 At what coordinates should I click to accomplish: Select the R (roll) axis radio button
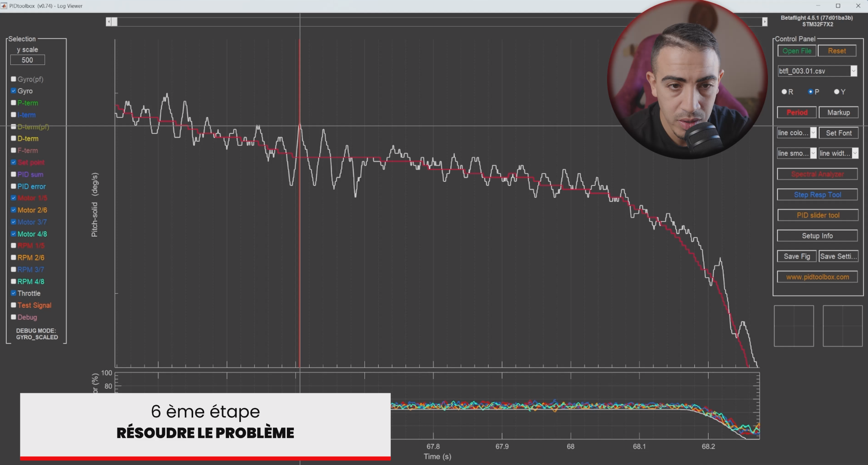784,92
